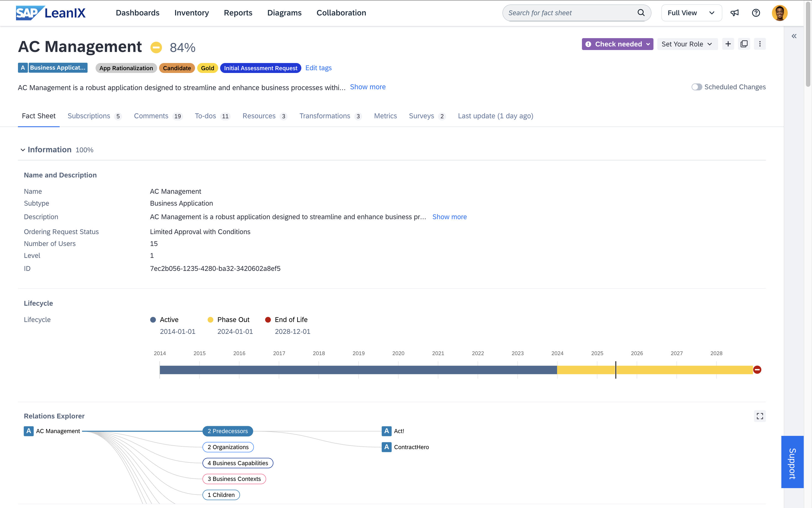Viewport: 812px width, 508px height.
Task: Click the Search for fact sheet field
Action: click(571, 13)
